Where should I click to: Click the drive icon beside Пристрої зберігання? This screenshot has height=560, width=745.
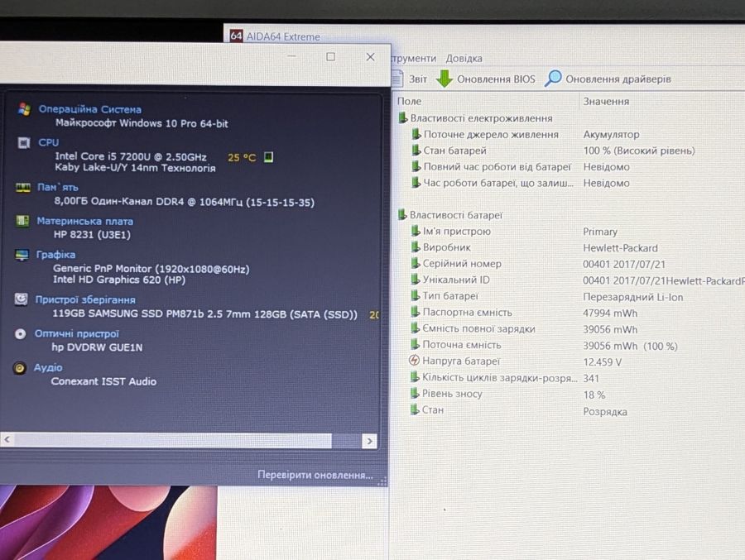point(21,299)
